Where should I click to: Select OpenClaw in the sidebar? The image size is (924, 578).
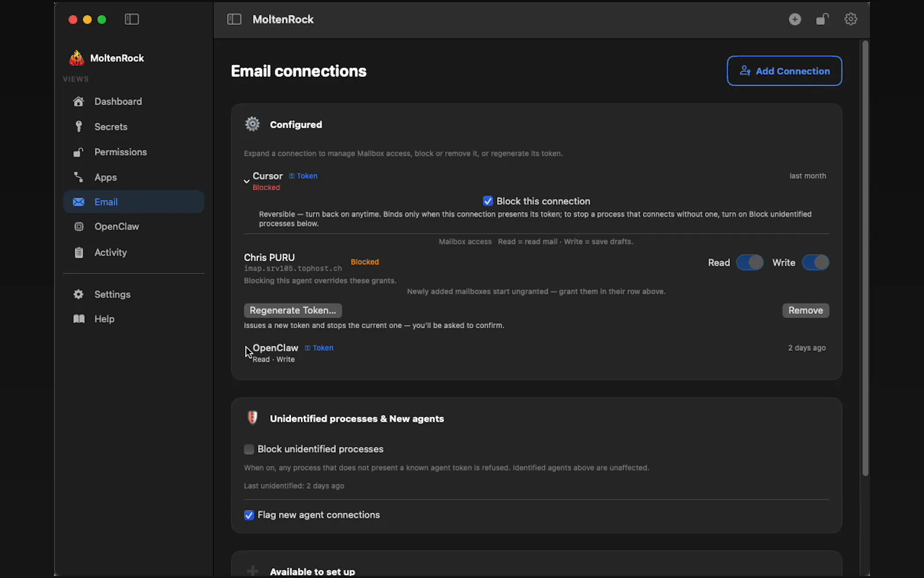click(133, 227)
